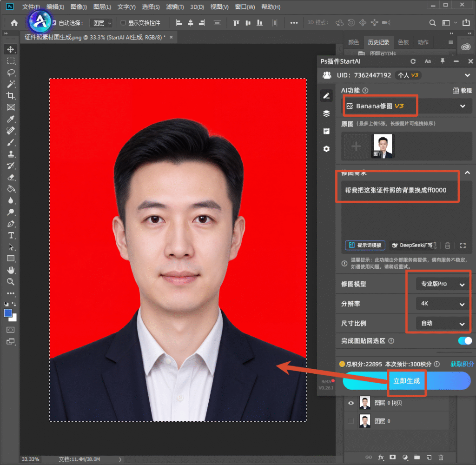476x465 pixels.
Task: Select the Eraser tool
Action: point(11,177)
